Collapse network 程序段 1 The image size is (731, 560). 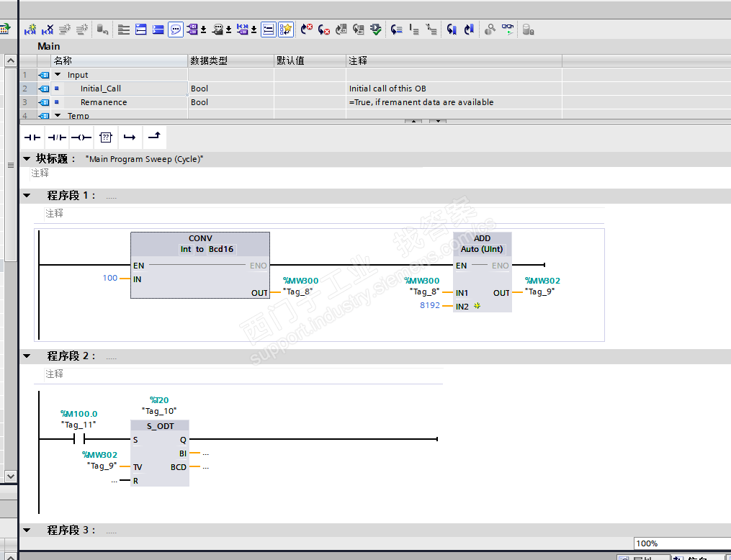pyautogui.click(x=27, y=196)
